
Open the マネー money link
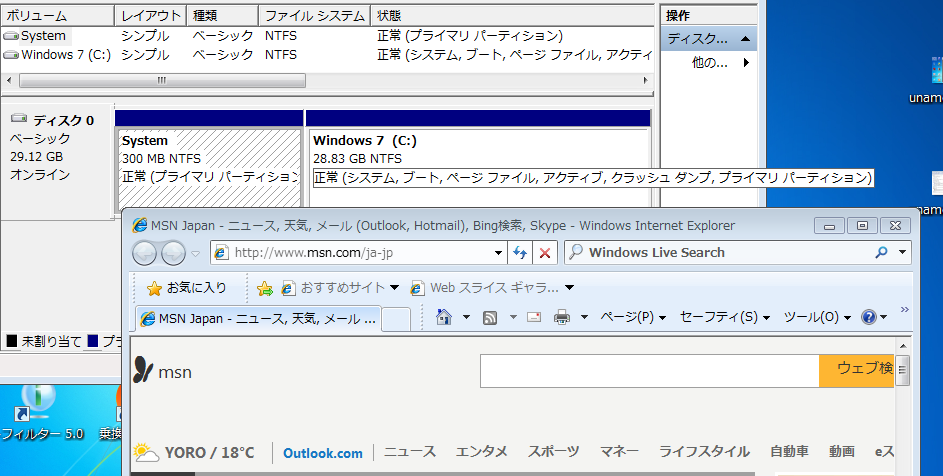pyautogui.click(x=619, y=452)
